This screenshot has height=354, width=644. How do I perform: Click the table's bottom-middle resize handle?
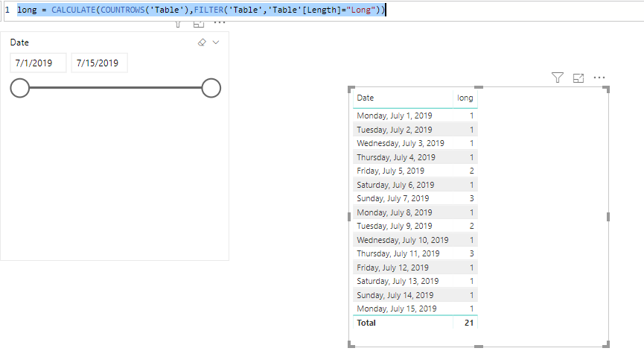click(x=479, y=347)
